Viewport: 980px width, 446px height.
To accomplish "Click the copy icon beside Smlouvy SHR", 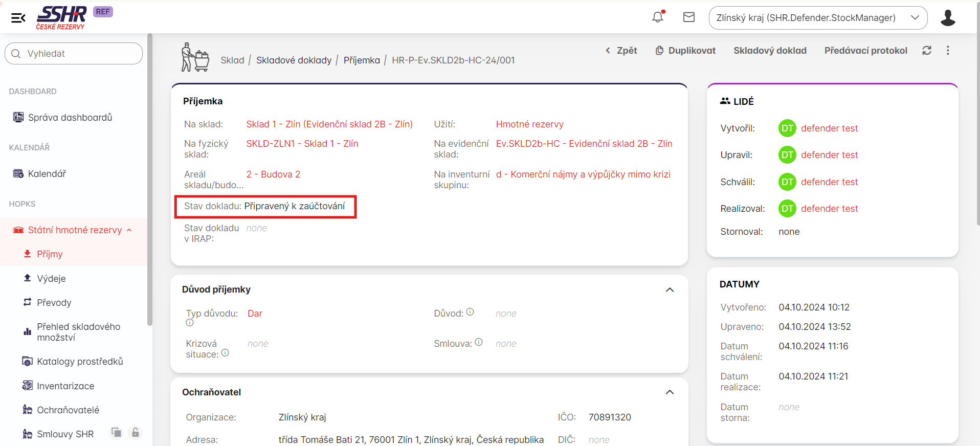I will point(117,433).
